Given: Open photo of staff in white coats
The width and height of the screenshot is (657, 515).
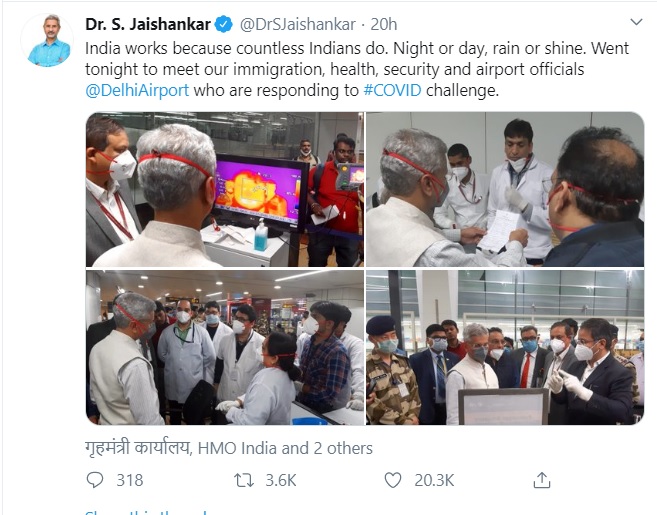Looking at the screenshot, I should tap(225, 347).
